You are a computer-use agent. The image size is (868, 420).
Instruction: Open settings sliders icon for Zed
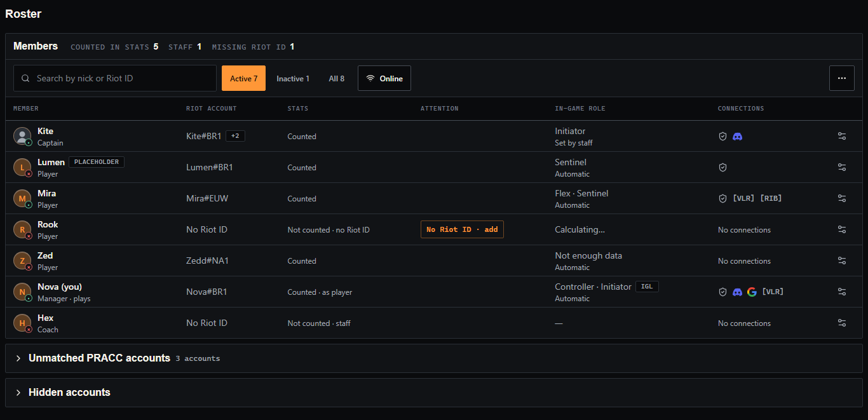tap(842, 261)
